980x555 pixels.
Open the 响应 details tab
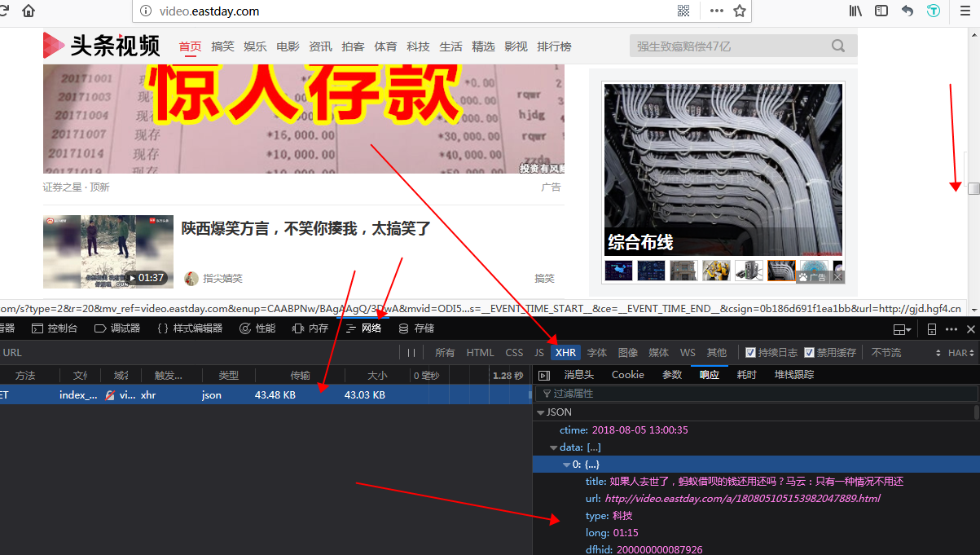coord(710,375)
